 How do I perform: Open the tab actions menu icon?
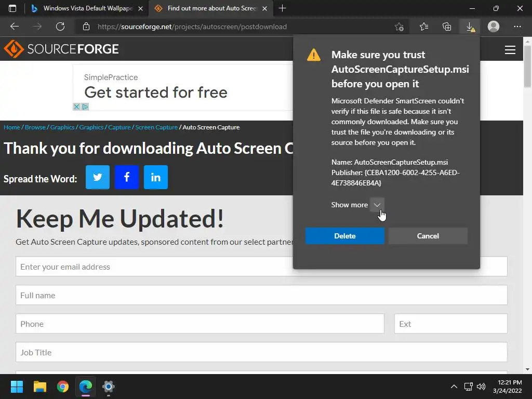point(12,8)
